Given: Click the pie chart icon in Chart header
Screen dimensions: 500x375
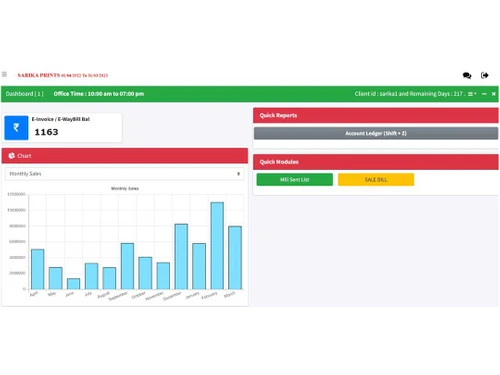Looking at the screenshot, I should pyautogui.click(x=12, y=156).
